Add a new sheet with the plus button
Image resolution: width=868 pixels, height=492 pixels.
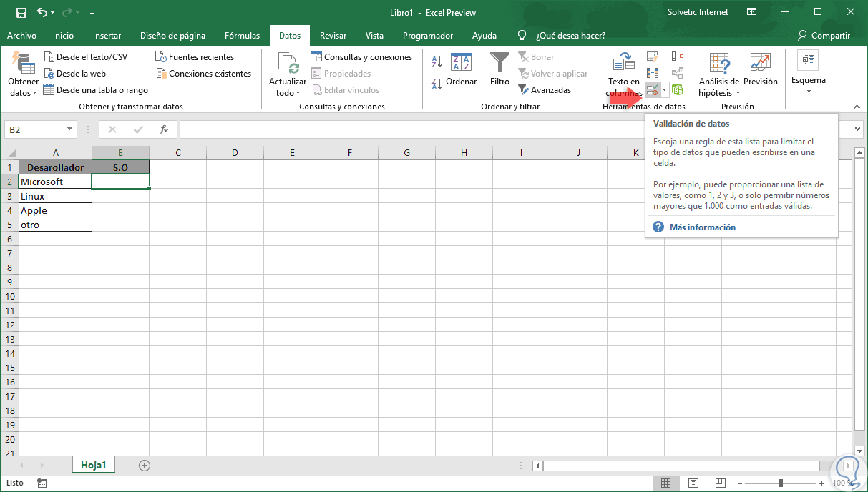coord(145,466)
